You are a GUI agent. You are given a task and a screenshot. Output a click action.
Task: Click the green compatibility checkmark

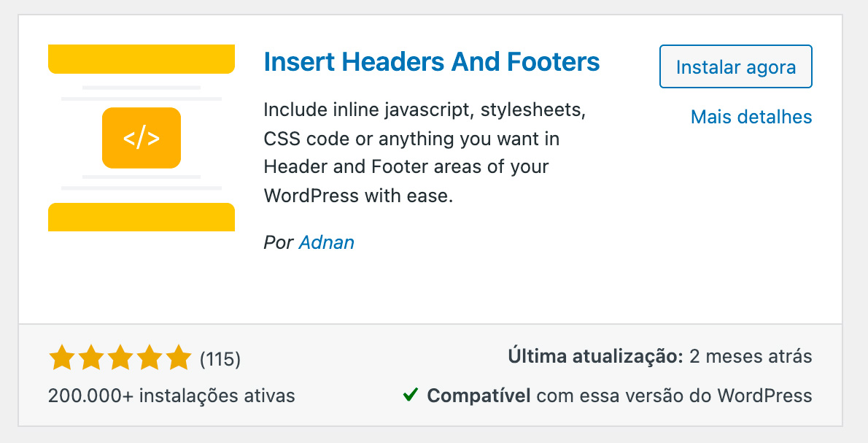point(410,395)
